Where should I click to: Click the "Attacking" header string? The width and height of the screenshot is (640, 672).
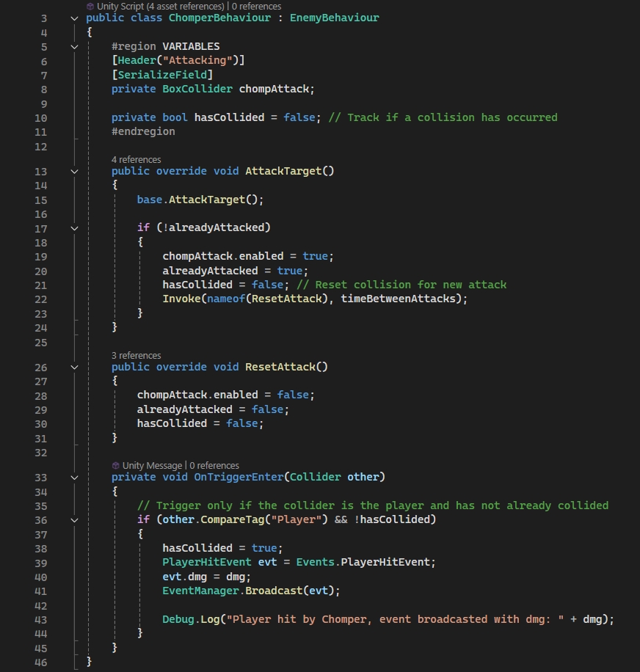click(197, 60)
